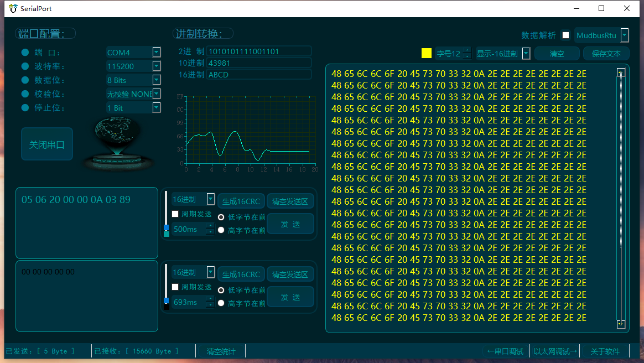The image size is (644, 363).
Task: Click the second send area vertical slider
Action: 167,287
